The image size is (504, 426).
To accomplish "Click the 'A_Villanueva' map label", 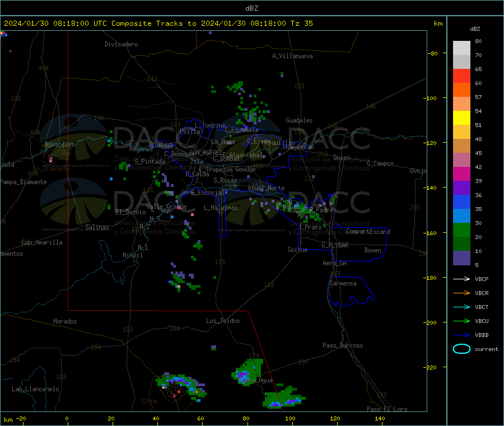I will (x=292, y=56).
